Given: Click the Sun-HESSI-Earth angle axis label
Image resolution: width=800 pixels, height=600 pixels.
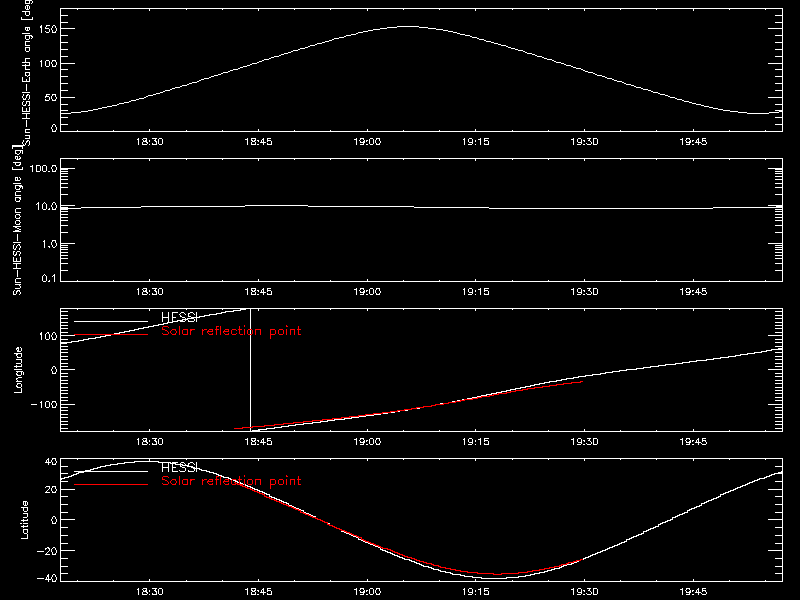Looking at the screenshot, I should (x=27, y=73).
